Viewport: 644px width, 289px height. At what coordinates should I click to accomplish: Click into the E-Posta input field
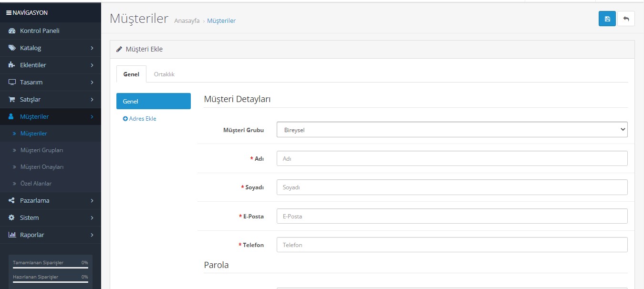452,216
